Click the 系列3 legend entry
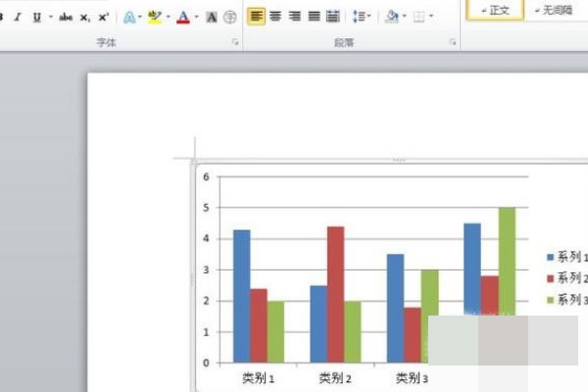 coord(567,300)
